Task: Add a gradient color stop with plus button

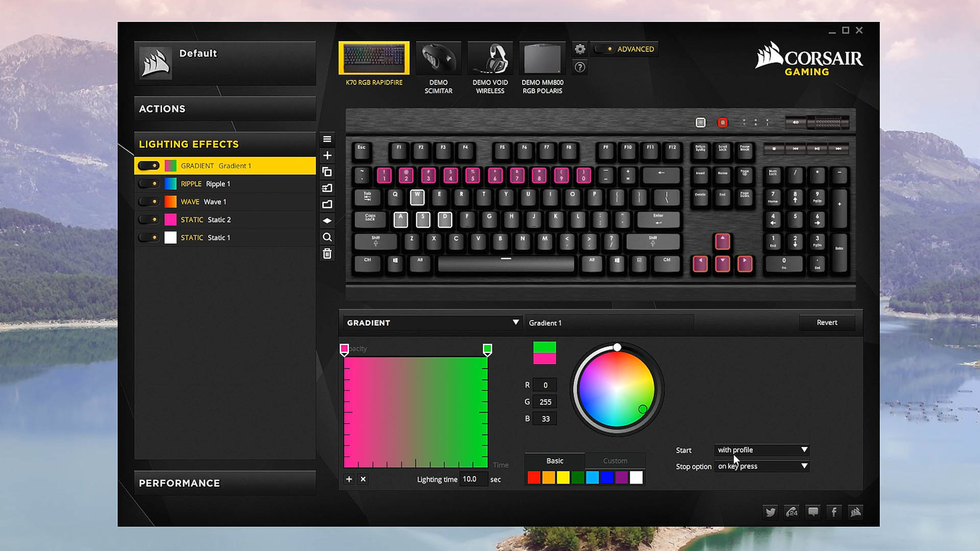Action: click(x=349, y=479)
